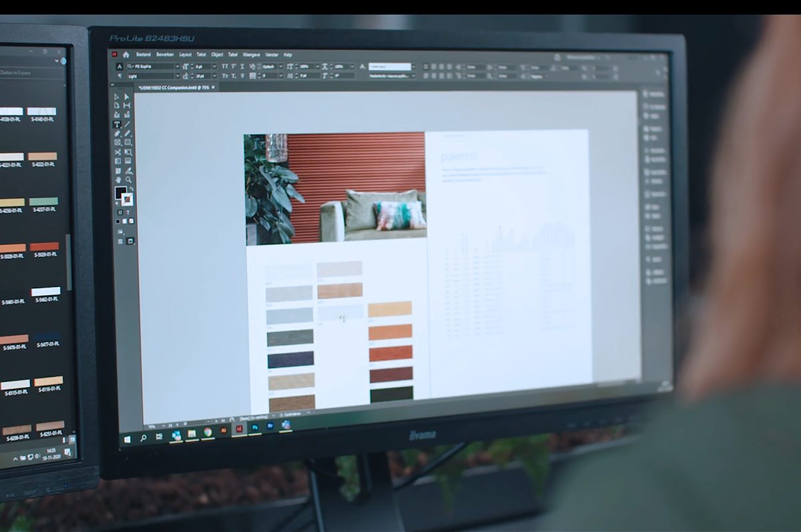Click the black Fill color swatch
Image resolution: width=801 pixels, height=532 pixels.
[x=119, y=192]
